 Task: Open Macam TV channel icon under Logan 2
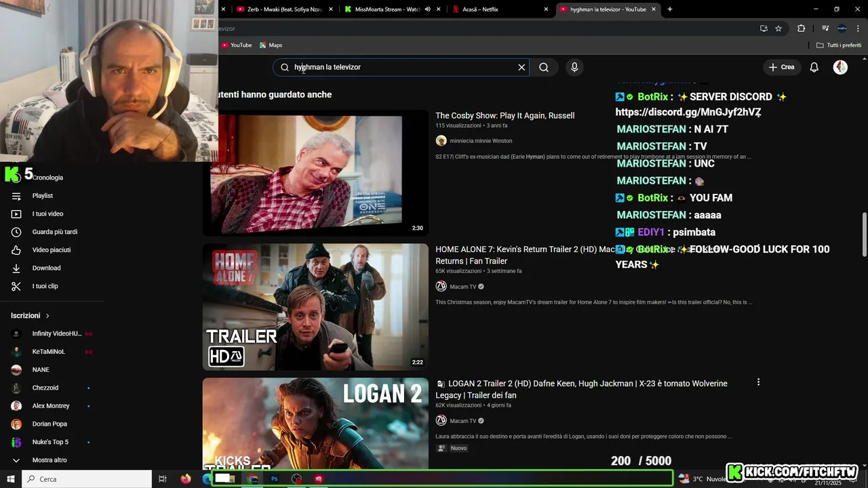[441, 421]
